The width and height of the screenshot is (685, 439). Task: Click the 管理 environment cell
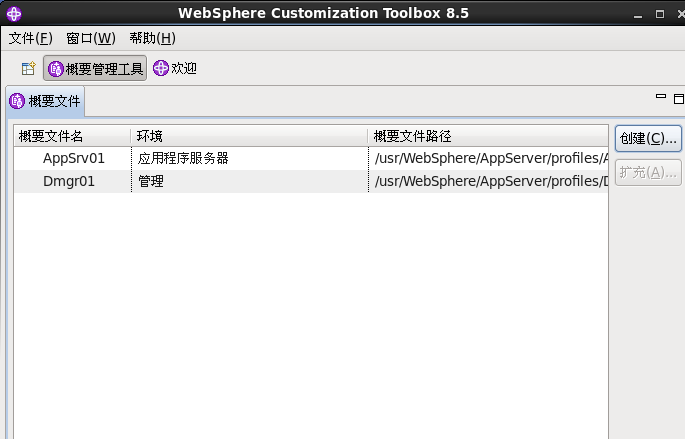pyautogui.click(x=249, y=181)
